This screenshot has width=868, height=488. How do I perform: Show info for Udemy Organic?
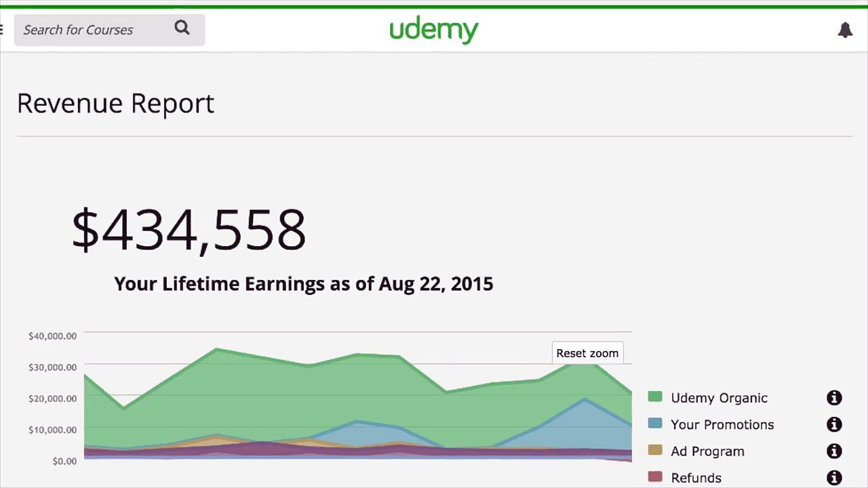coord(834,398)
